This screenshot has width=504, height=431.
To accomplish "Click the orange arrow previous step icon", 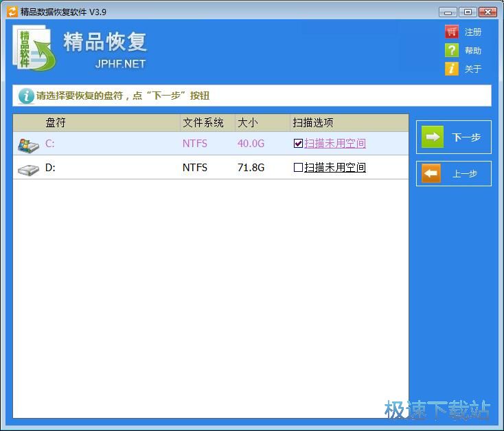I will click(431, 173).
